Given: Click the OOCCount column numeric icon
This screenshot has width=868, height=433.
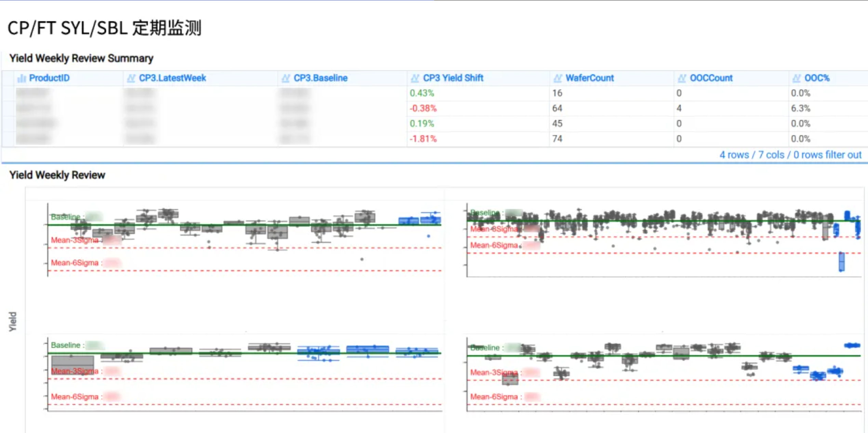Looking at the screenshot, I should (x=682, y=78).
